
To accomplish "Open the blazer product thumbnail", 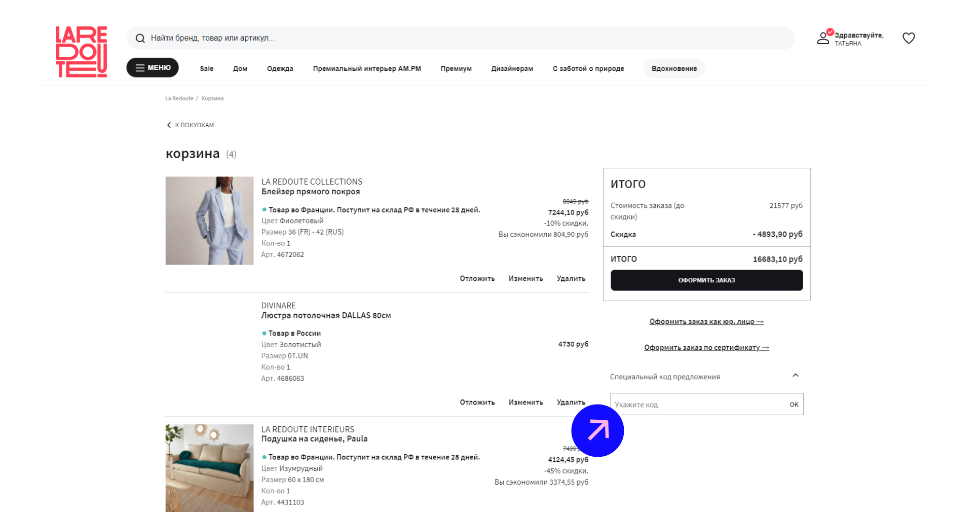I will click(209, 221).
